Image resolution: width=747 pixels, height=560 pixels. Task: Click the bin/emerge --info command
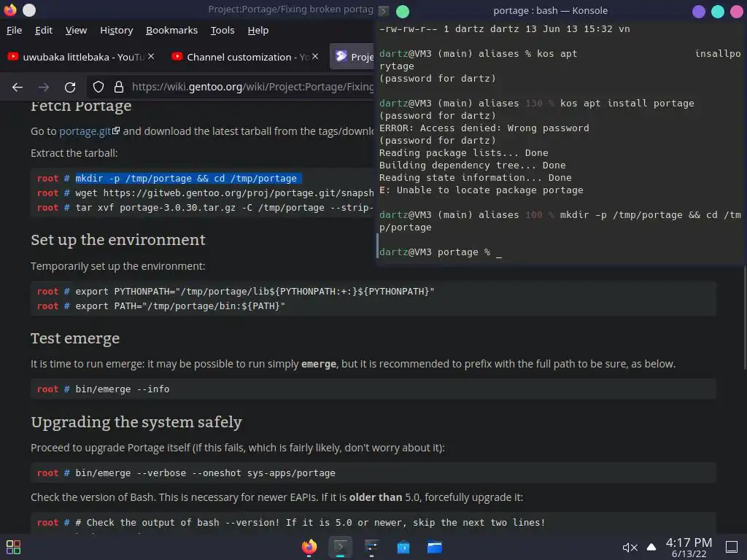point(122,389)
